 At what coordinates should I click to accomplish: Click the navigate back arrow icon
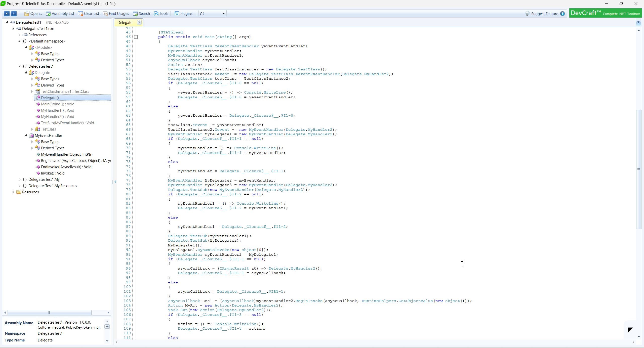click(x=7, y=14)
